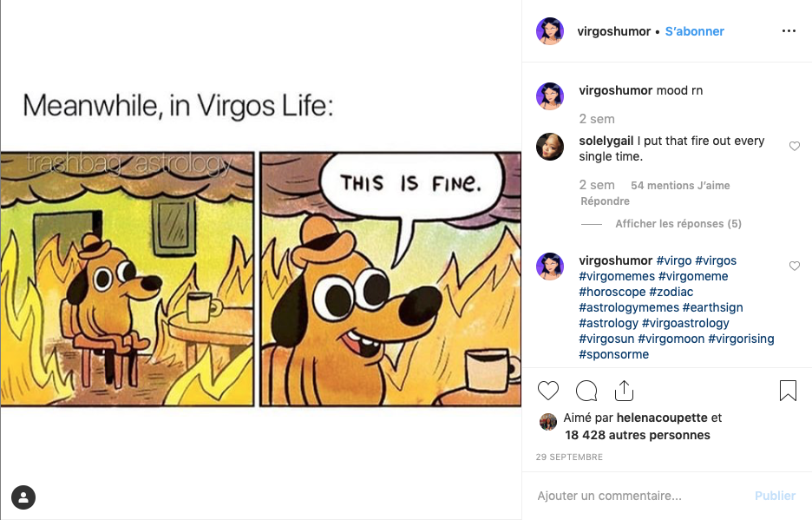Share the post with the share icon
Viewport: 812px width, 520px height.
coord(625,391)
